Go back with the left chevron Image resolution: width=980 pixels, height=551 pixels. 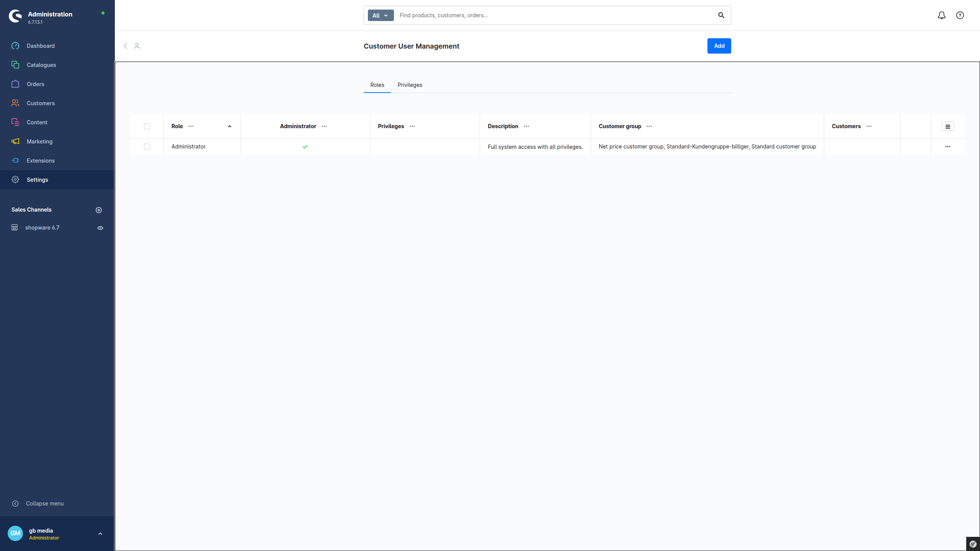[126, 46]
